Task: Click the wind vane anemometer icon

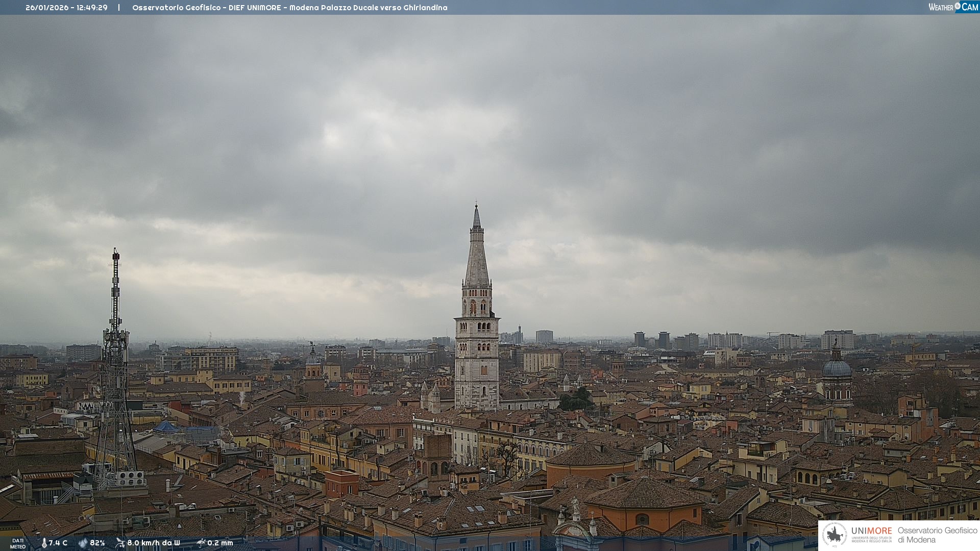Action: point(120,543)
